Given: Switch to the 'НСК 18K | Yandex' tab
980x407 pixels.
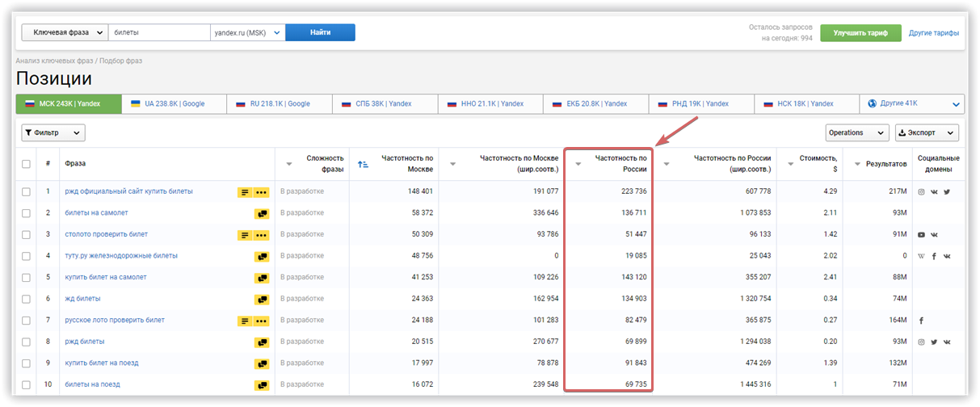Looking at the screenshot, I should click(805, 103).
